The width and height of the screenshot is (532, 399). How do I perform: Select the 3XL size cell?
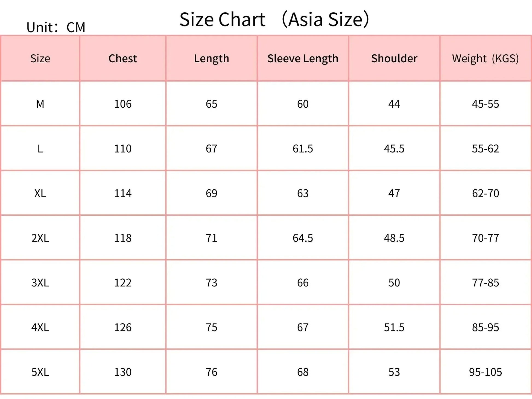(x=40, y=283)
